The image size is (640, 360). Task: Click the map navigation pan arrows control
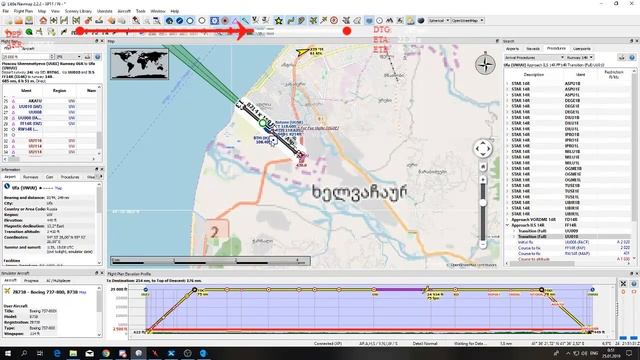click(483, 149)
